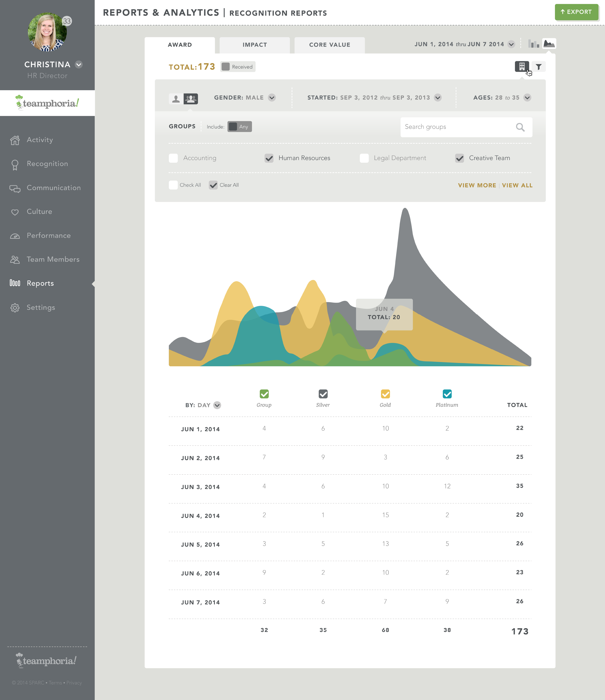The height and width of the screenshot is (700, 605).
Task: Select the single person filter icon
Action: 176,99
